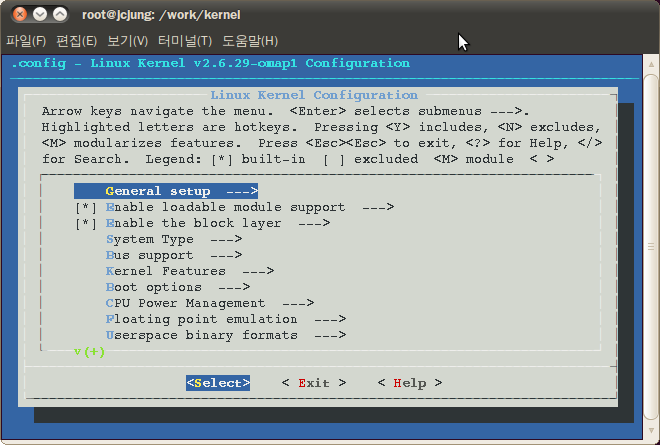Open the 편집(E) menu

[77, 41]
